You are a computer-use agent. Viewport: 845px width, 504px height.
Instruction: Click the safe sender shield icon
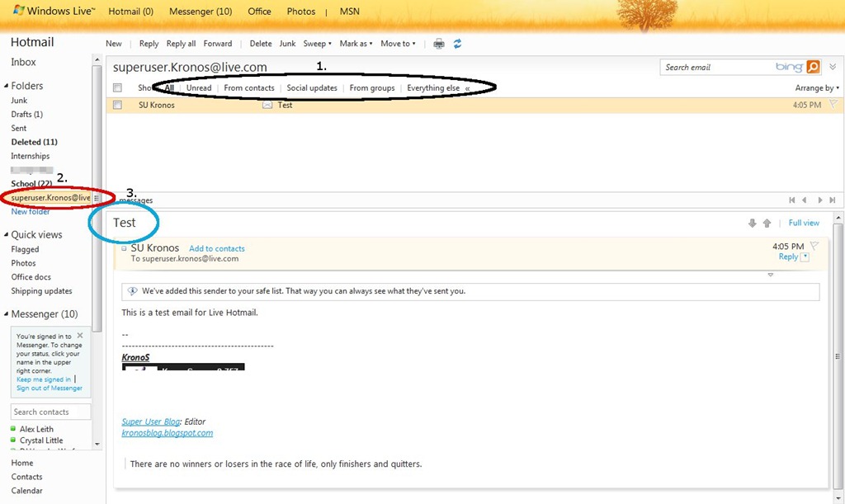[132, 290]
